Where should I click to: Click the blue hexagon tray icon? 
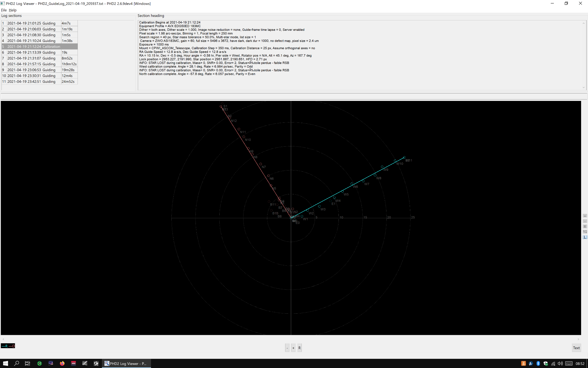pos(531,363)
